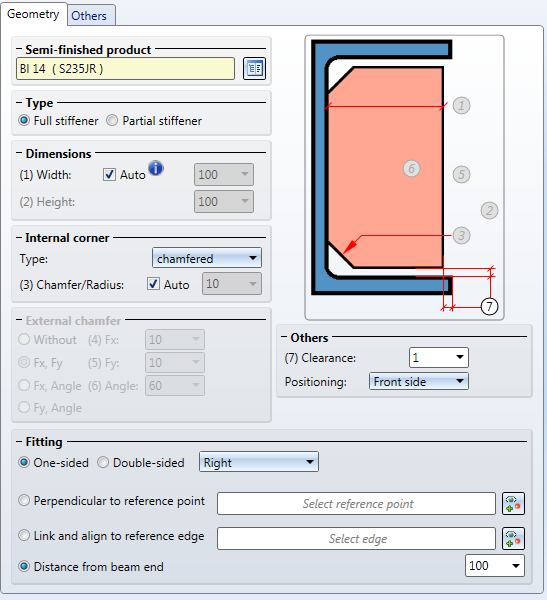Screen dimensions: 547x600
Task: Open the Chamfer/Radius value dropdown
Action: pos(232,284)
